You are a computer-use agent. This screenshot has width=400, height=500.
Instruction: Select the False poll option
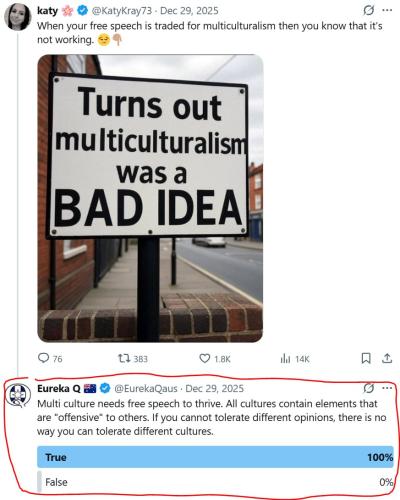[x=215, y=482]
